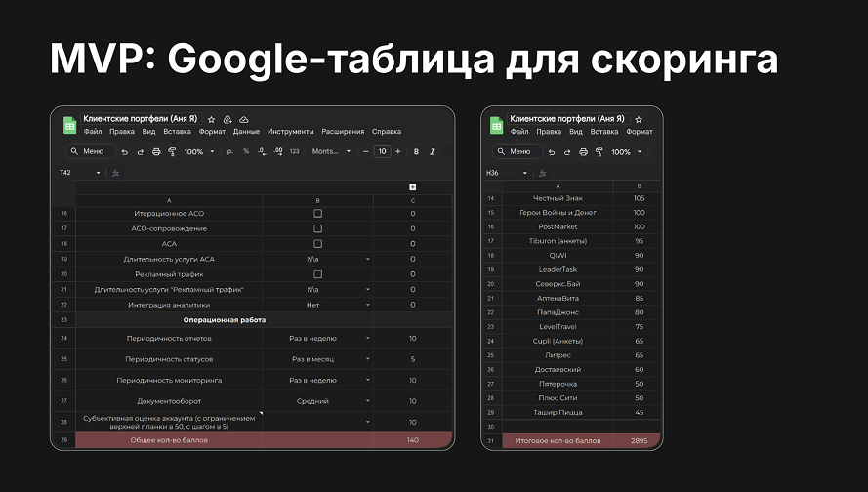868x492 pixels.
Task: Undo in the left spreadsheet toolbar
Action: [125, 151]
